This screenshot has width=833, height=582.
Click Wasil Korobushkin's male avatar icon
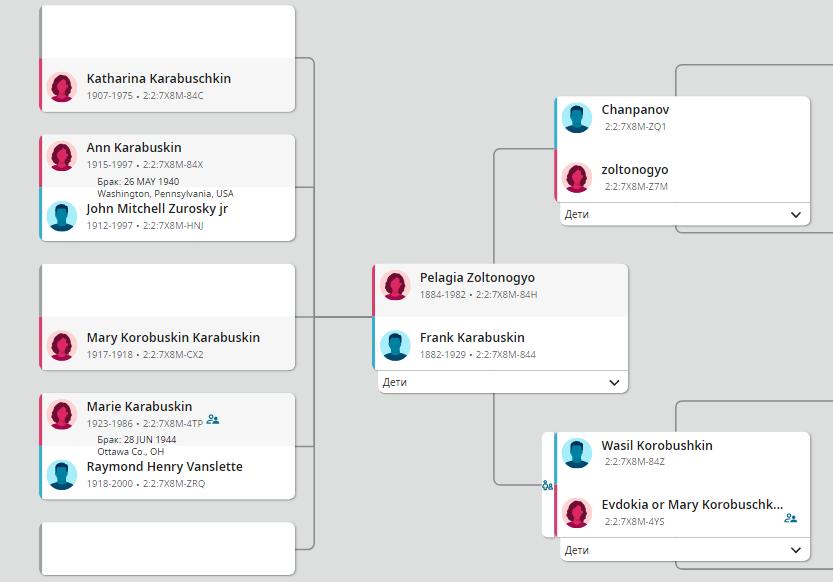[x=577, y=453]
